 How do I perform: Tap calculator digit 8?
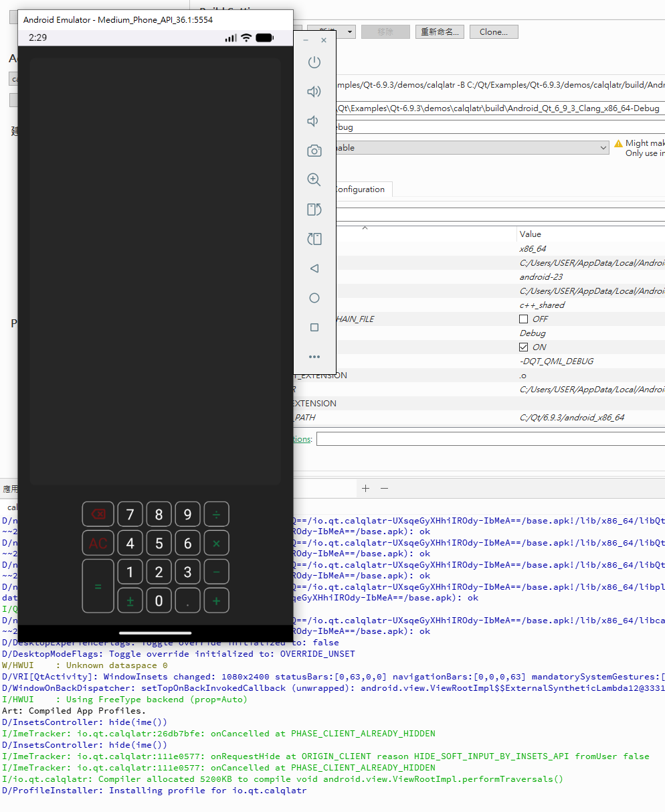(159, 514)
